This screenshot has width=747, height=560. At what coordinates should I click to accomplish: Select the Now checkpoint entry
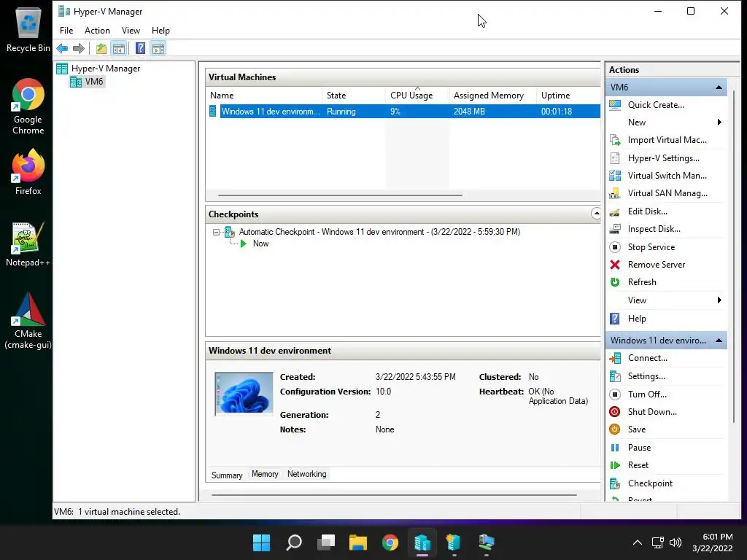tap(260, 244)
